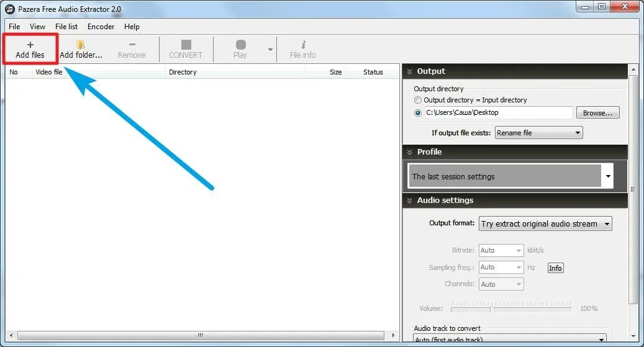Sort by the Size column header
This screenshot has height=347, width=644.
(x=325, y=72)
